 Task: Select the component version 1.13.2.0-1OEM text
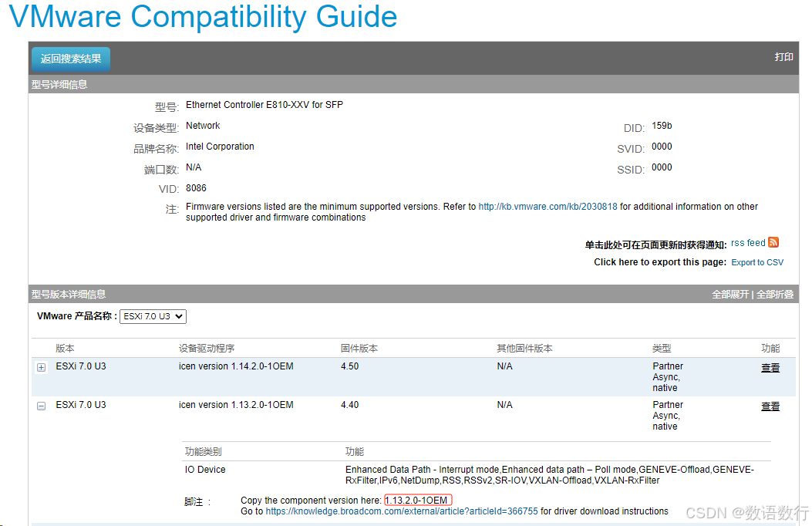pos(417,500)
